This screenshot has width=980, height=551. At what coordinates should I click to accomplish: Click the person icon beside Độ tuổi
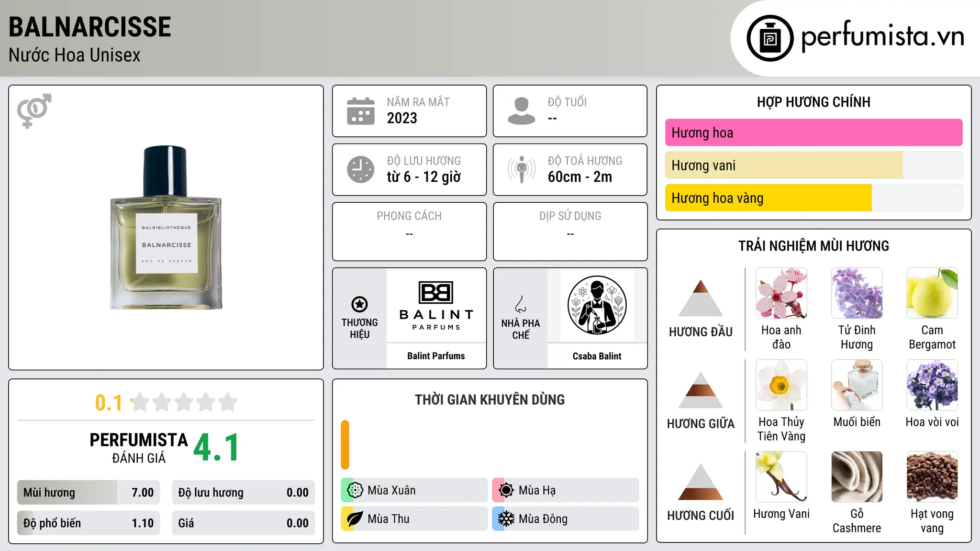tap(521, 111)
